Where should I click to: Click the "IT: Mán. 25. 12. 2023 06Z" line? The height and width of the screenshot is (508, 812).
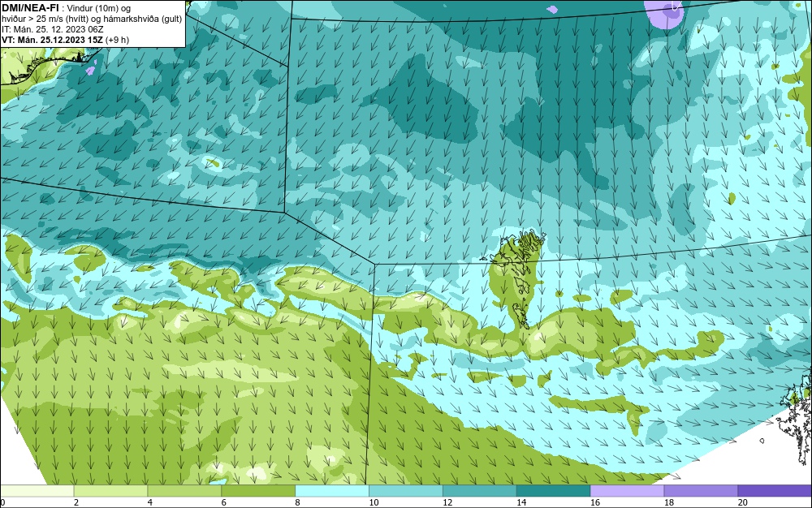coord(53,29)
